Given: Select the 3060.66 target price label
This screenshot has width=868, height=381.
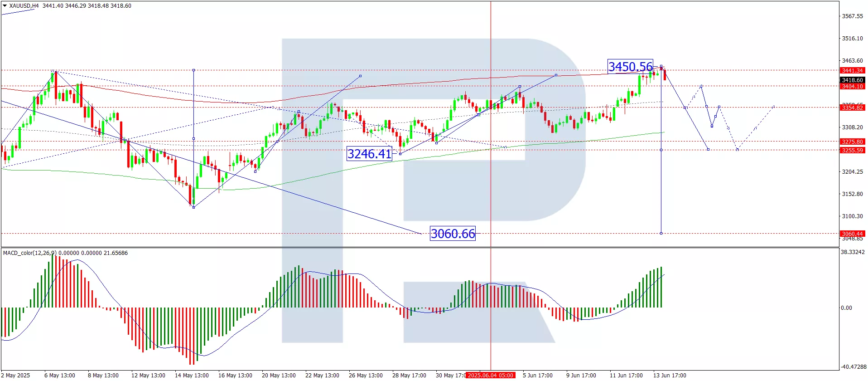Looking at the screenshot, I should coord(452,234).
